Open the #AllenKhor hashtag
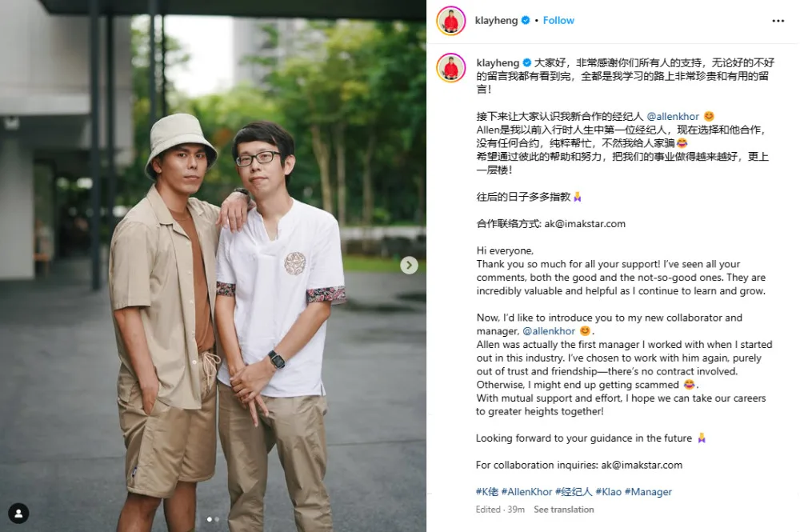 pyautogui.click(x=526, y=492)
